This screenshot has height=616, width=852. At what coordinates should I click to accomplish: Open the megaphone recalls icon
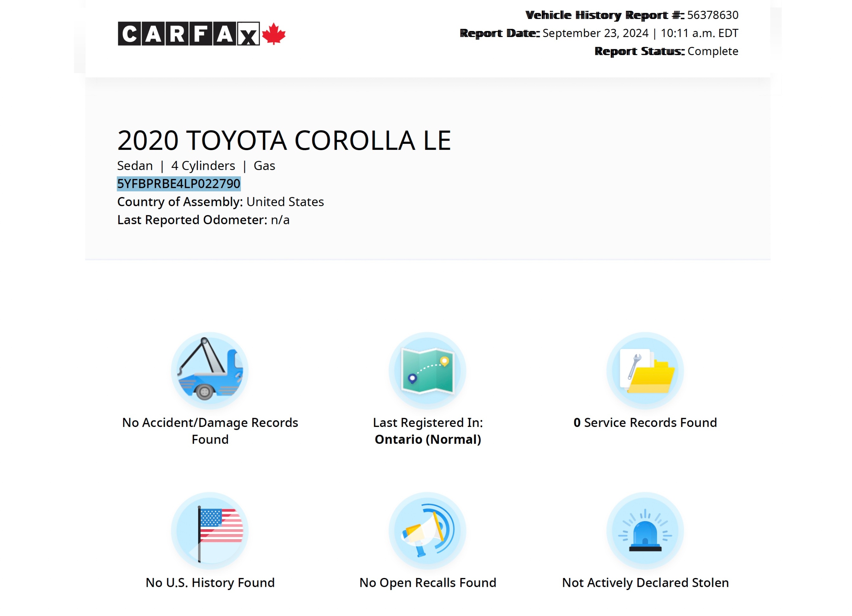[x=428, y=531]
